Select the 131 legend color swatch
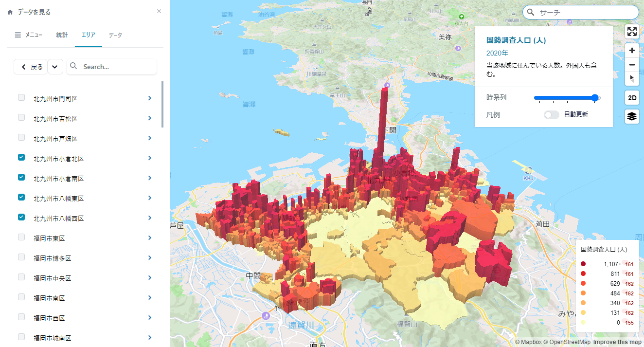Viewport: 644px width, 347px height. pos(583,313)
